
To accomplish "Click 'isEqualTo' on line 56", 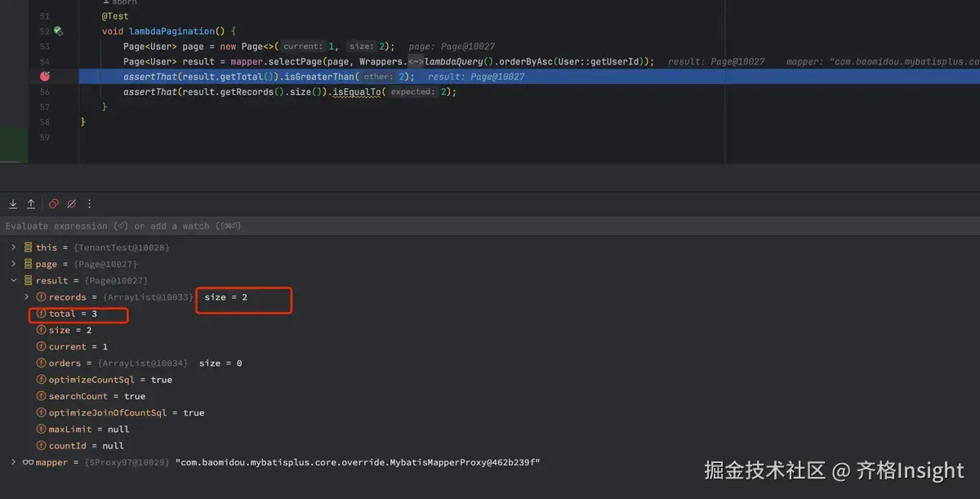I will 358,92.
